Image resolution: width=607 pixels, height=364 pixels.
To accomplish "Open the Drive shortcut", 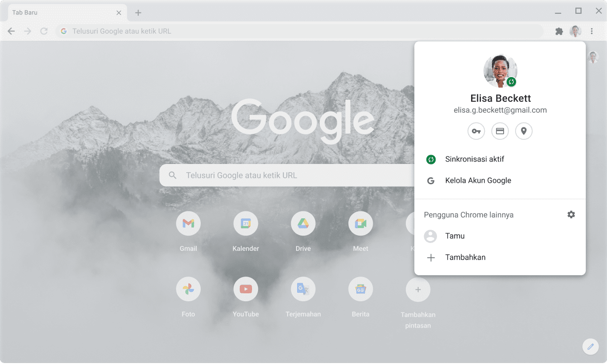I will pos(303,224).
